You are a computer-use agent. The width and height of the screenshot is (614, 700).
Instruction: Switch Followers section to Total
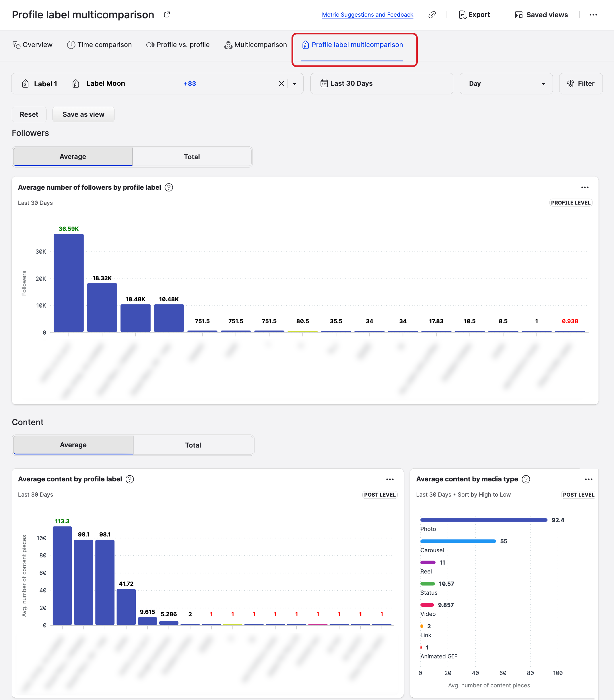coord(192,157)
